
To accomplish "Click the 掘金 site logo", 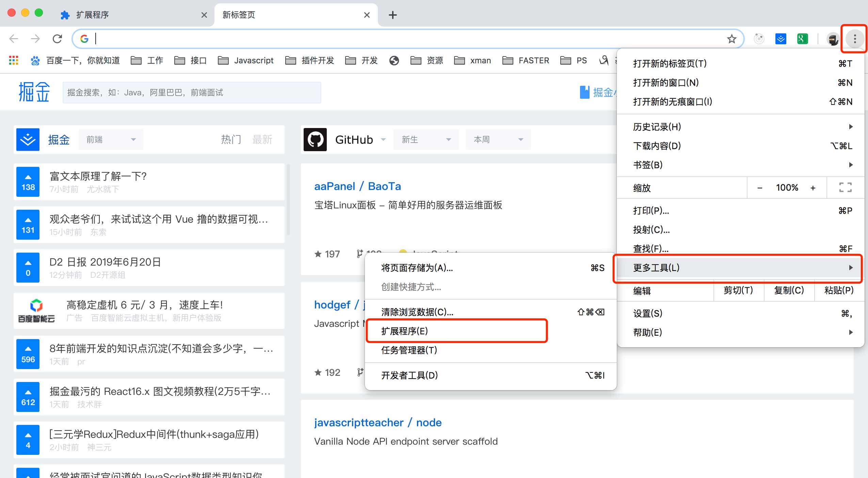I will pos(34,92).
